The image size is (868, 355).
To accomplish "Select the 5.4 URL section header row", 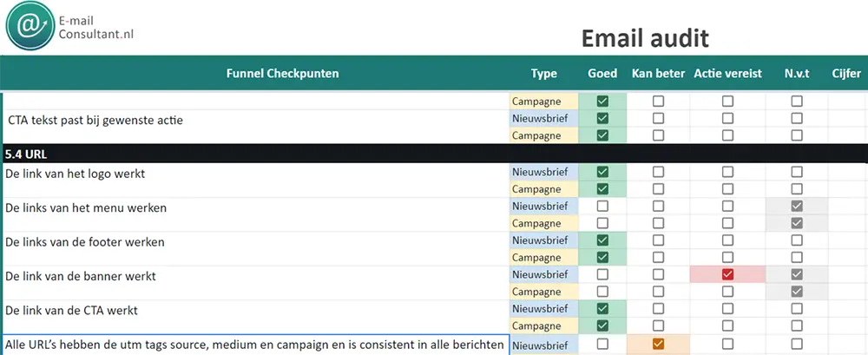I will (x=434, y=154).
